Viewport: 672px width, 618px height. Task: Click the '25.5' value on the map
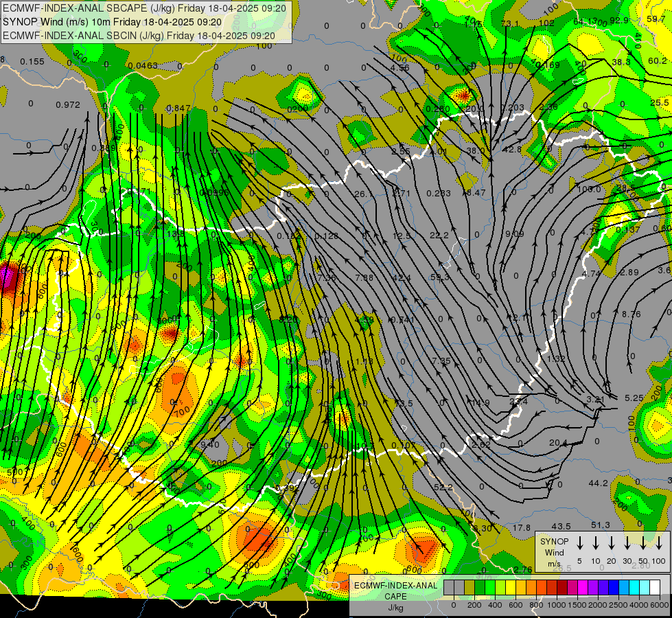[659, 102]
